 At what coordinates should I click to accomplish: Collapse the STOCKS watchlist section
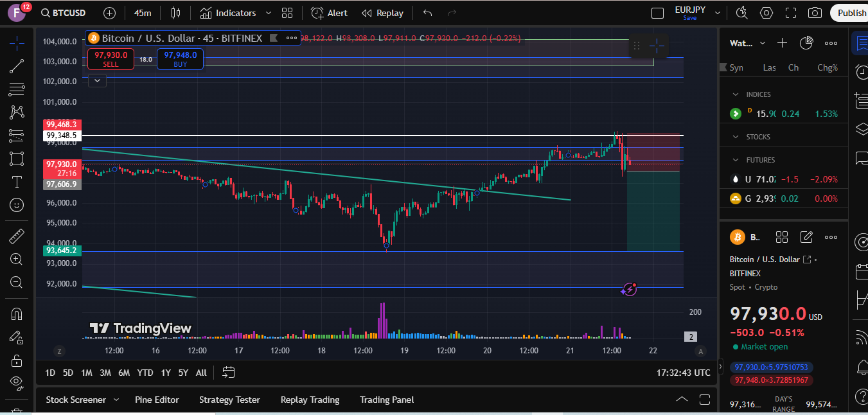tap(736, 137)
